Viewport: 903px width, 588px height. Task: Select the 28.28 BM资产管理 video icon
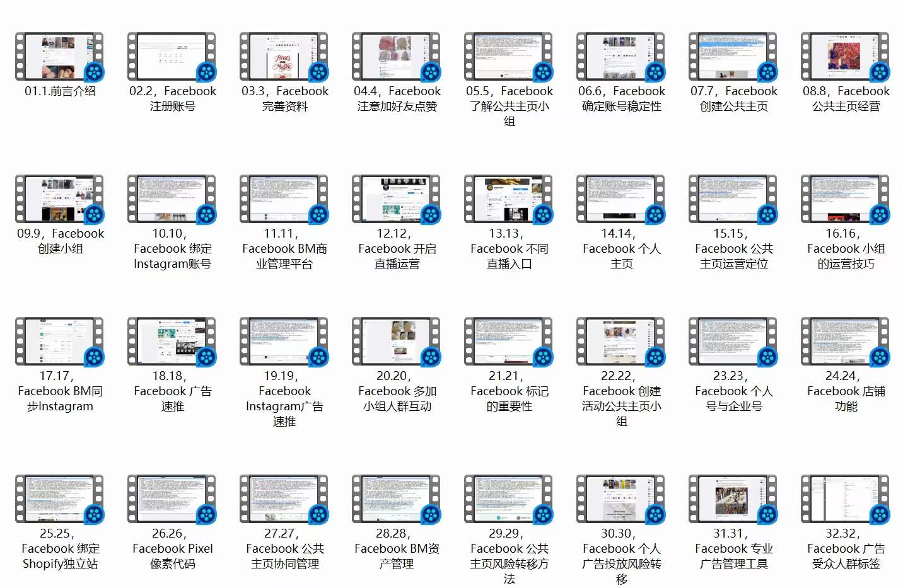coord(397,499)
